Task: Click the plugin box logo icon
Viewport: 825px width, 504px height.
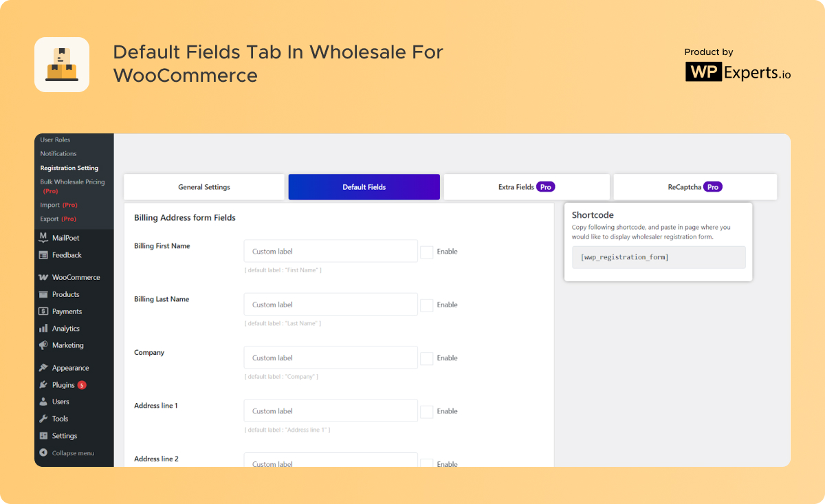Action: (x=62, y=65)
